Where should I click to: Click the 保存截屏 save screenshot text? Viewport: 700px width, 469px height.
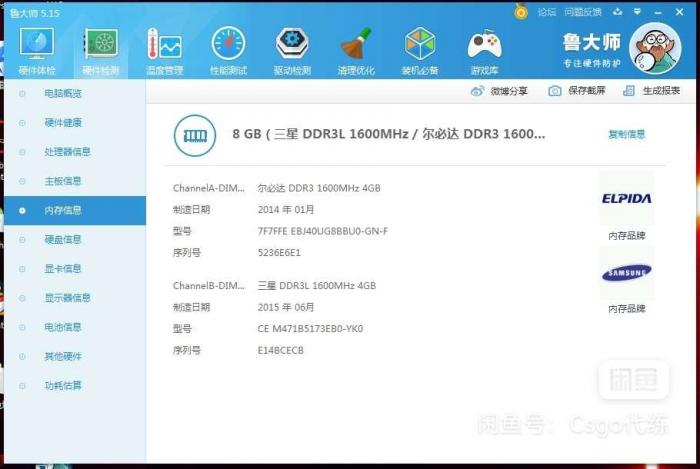point(587,91)
